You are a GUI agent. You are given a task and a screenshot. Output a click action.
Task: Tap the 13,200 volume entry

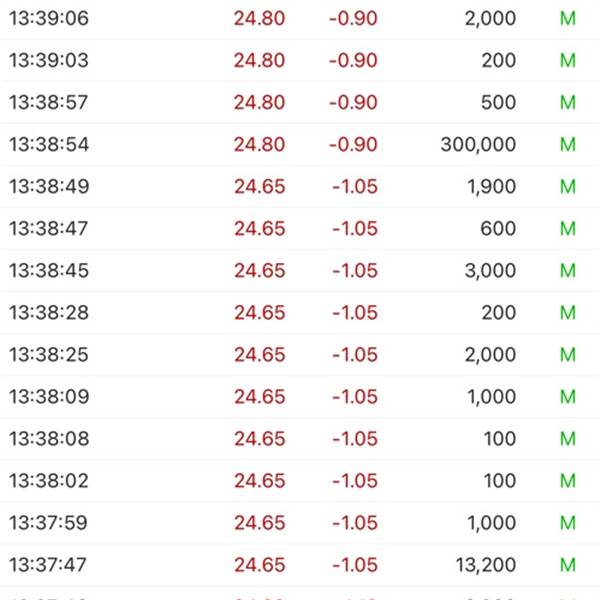[486, 565]
